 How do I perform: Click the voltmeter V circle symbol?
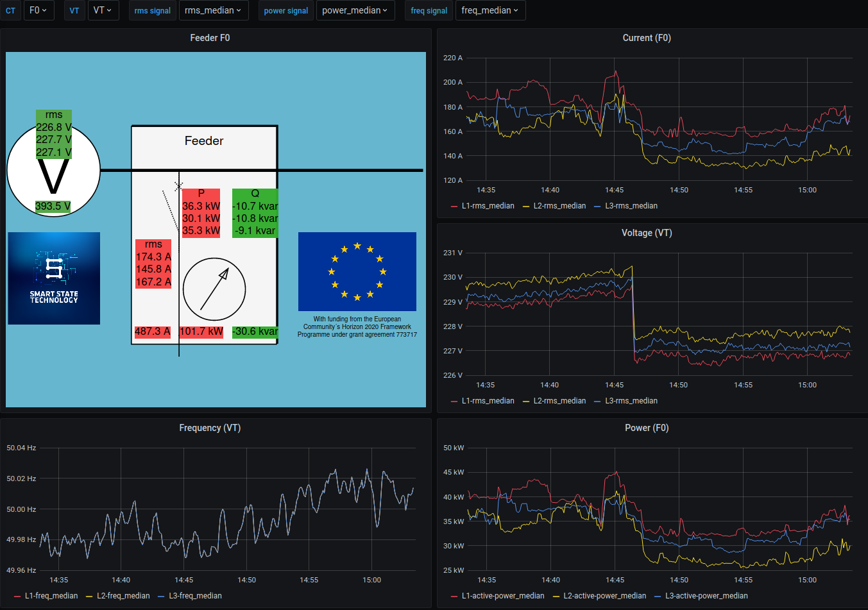point(54,171)
